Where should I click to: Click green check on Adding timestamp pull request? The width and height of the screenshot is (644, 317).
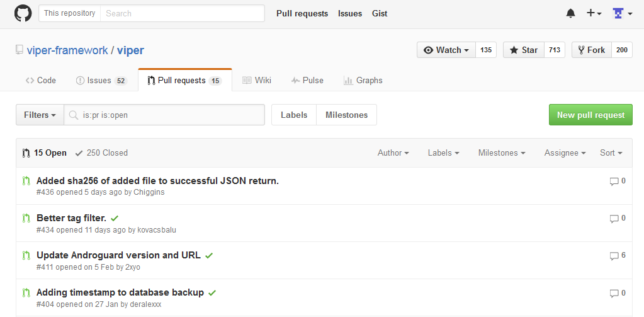pyautogui.click(x=212, y=293)
